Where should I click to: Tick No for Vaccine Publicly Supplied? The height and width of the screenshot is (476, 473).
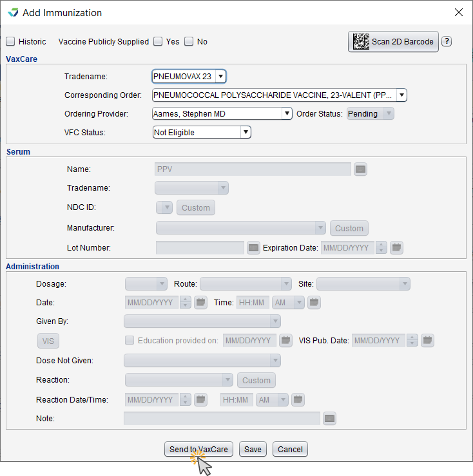click(189, 41)
